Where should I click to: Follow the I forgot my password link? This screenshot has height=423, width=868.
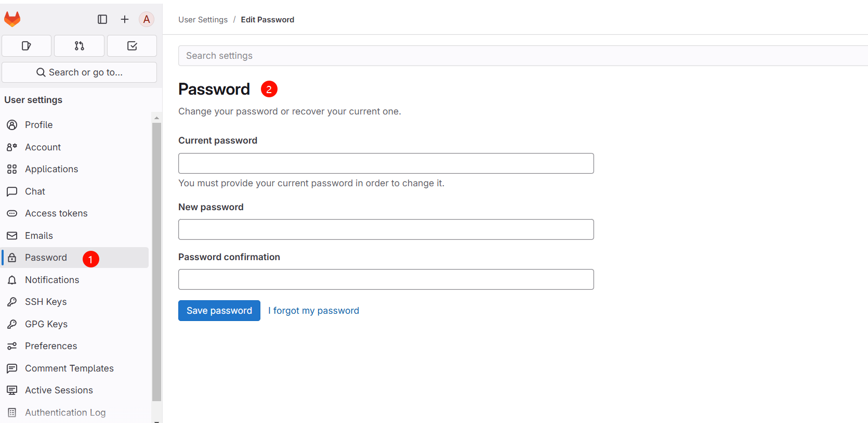[x=313, y=311]
